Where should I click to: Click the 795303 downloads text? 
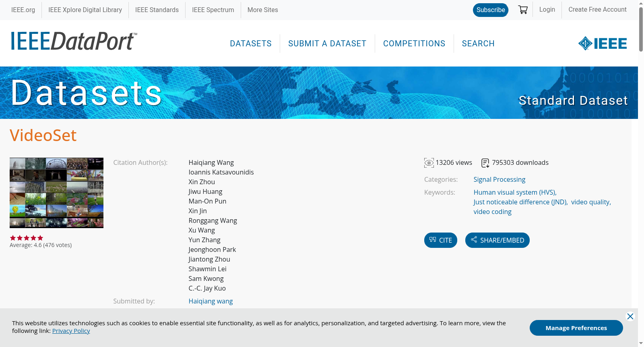click(x=520, y=162)
